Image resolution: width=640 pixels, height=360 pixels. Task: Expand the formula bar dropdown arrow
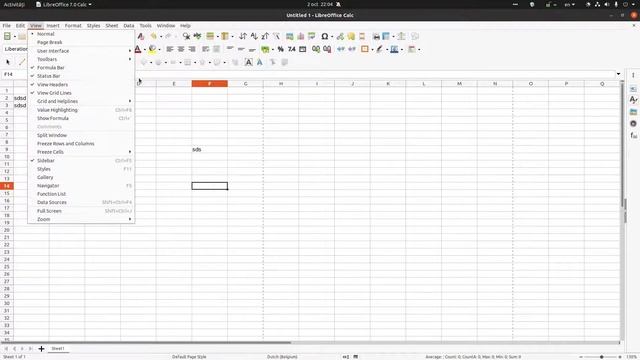(x=618, y=74)
